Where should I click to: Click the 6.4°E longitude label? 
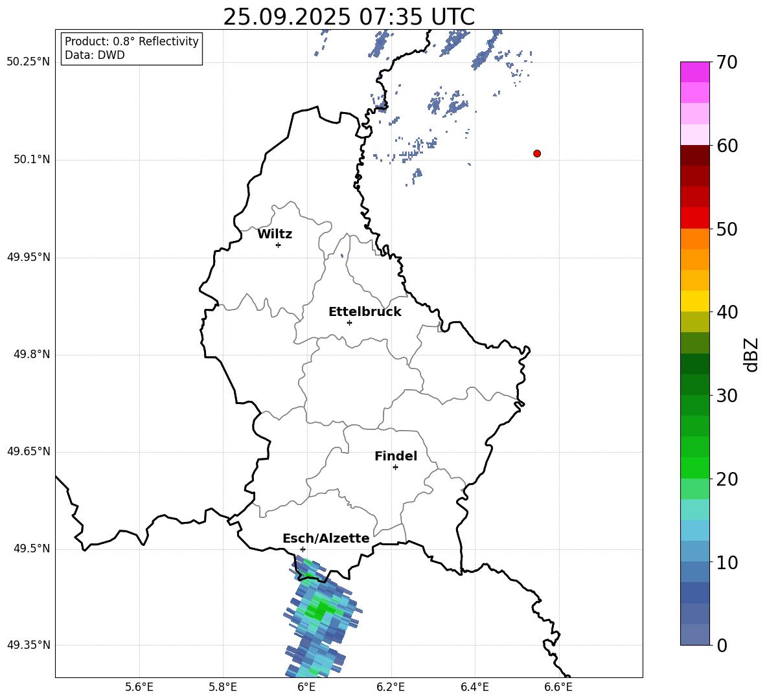click(475, 688)
